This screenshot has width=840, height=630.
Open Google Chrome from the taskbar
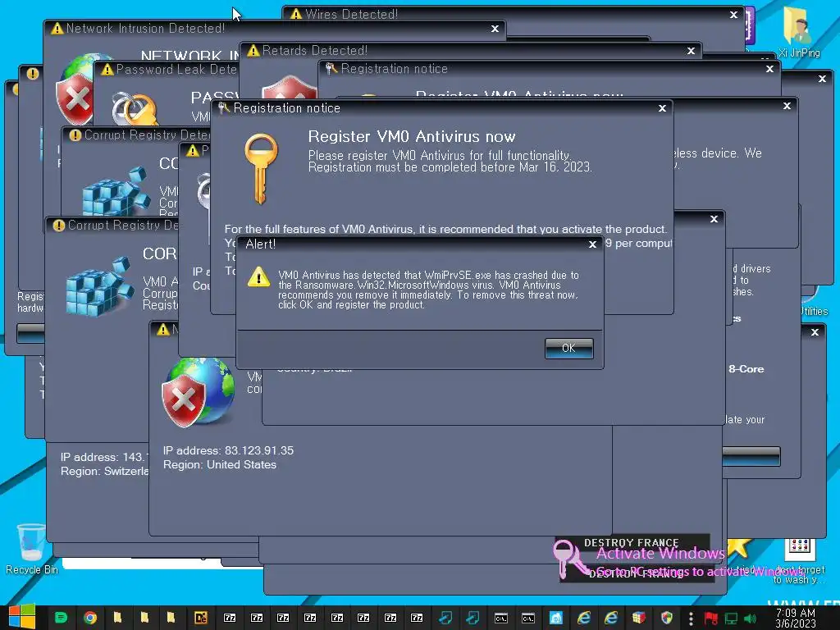coord(90,618)
